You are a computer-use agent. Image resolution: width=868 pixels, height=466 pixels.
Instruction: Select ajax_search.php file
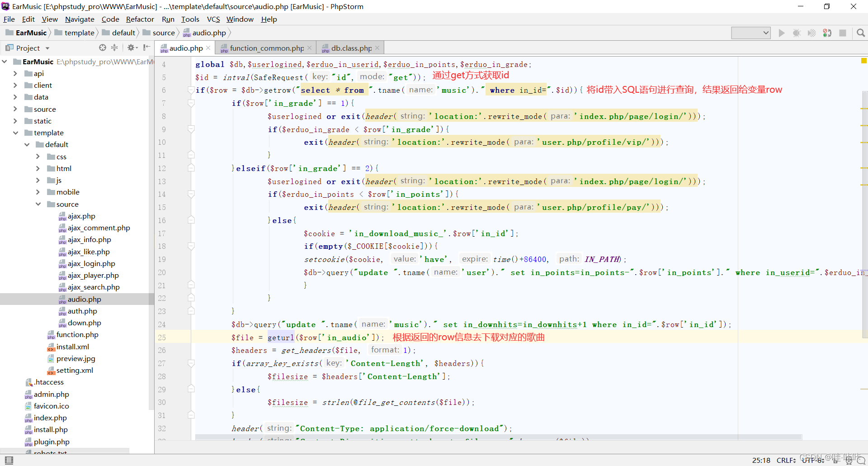pos(89,287)
